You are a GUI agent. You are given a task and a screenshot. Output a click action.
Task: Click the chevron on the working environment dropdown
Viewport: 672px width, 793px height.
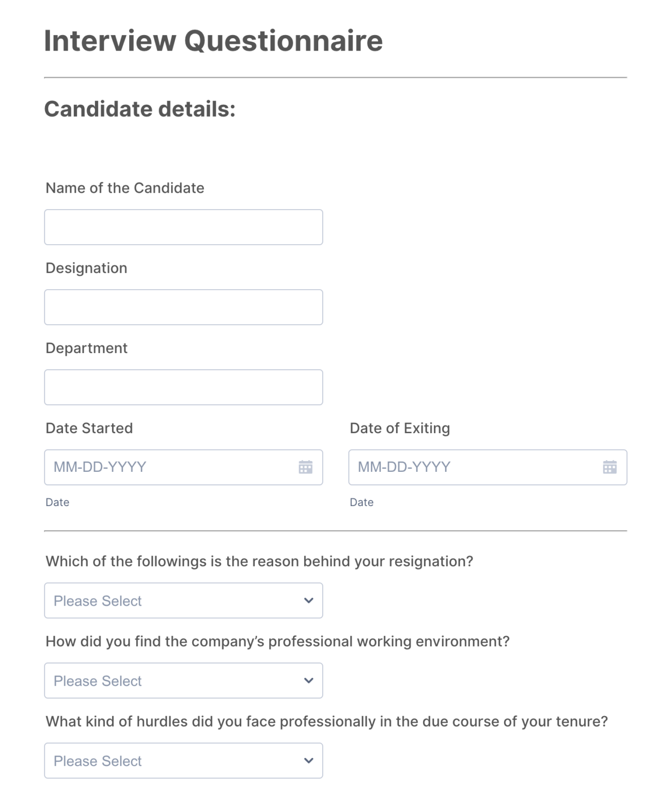coord(308,680)
